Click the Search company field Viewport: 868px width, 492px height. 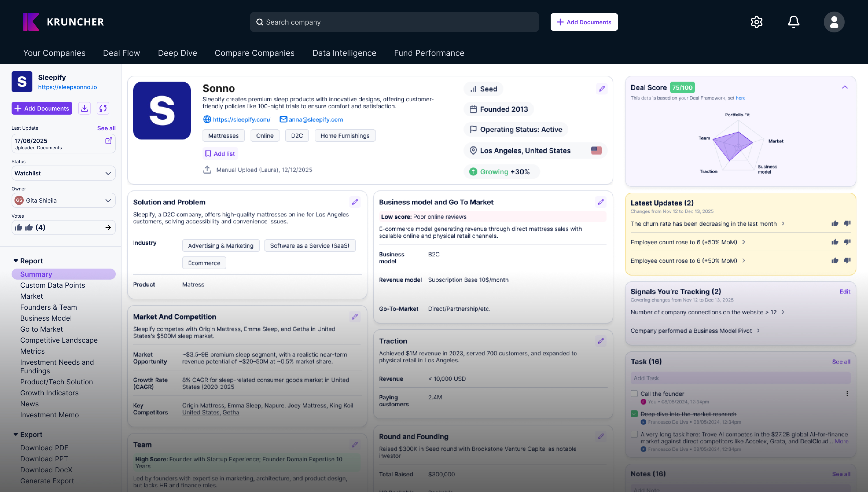click(394, 22)
